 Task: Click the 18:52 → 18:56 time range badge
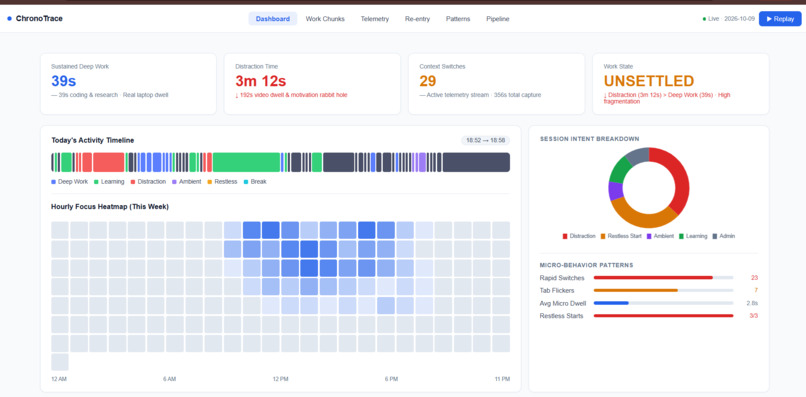[485, 140]
